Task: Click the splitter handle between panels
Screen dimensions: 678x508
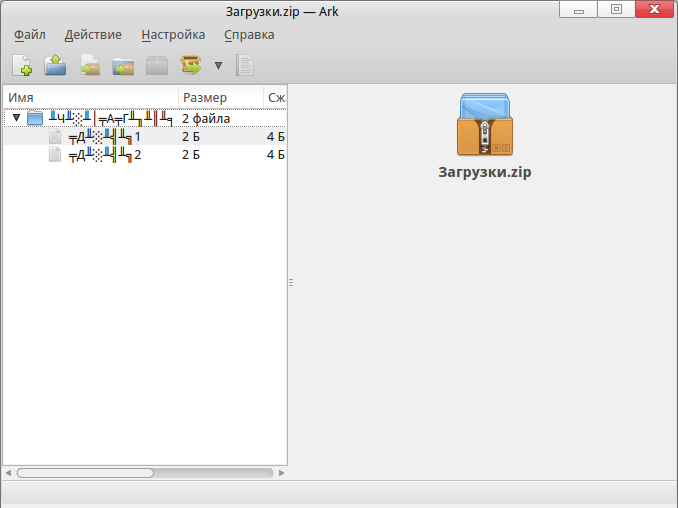Action: pos(291,282)
